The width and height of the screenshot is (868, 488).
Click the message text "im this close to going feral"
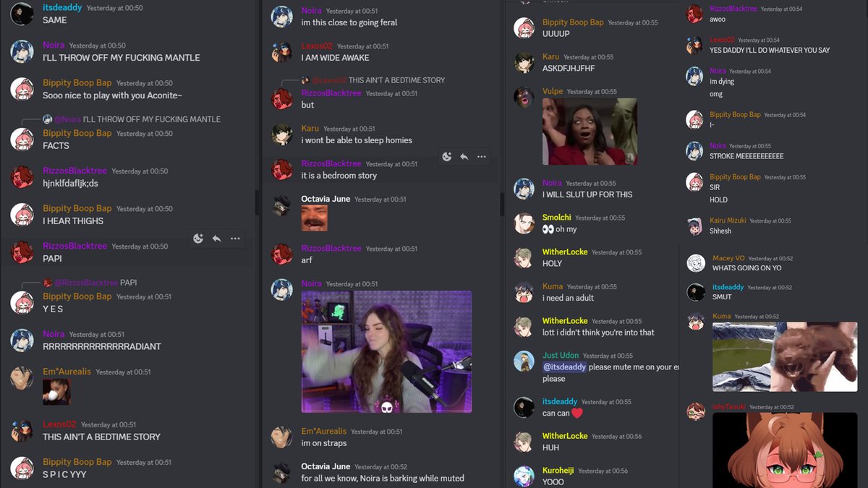coord(349,22)
